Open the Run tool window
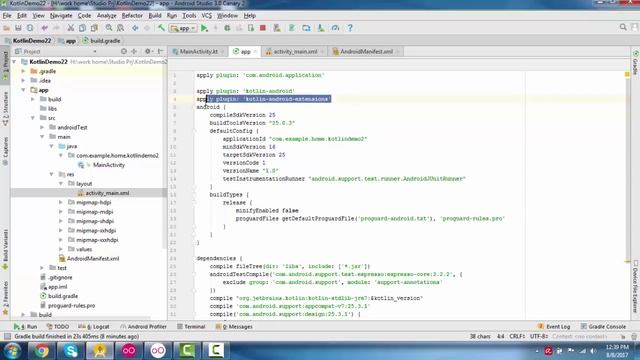640x360 pixels. (x=25, y=327)
